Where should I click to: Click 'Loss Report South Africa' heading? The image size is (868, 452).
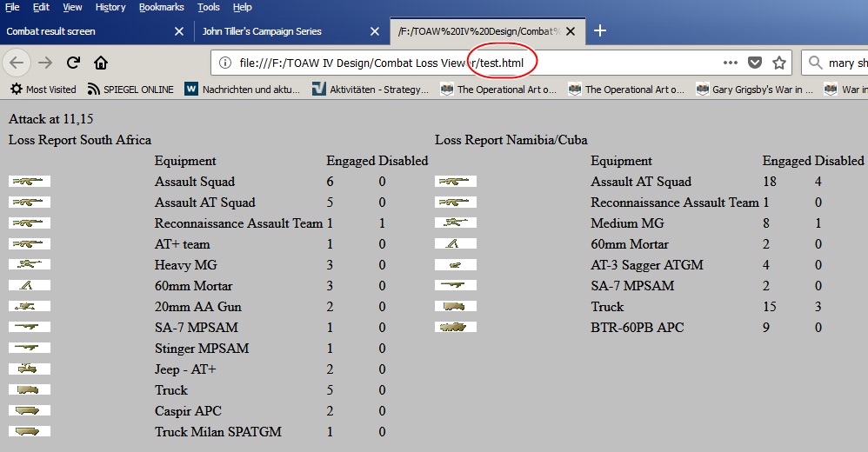coord(80,140)
